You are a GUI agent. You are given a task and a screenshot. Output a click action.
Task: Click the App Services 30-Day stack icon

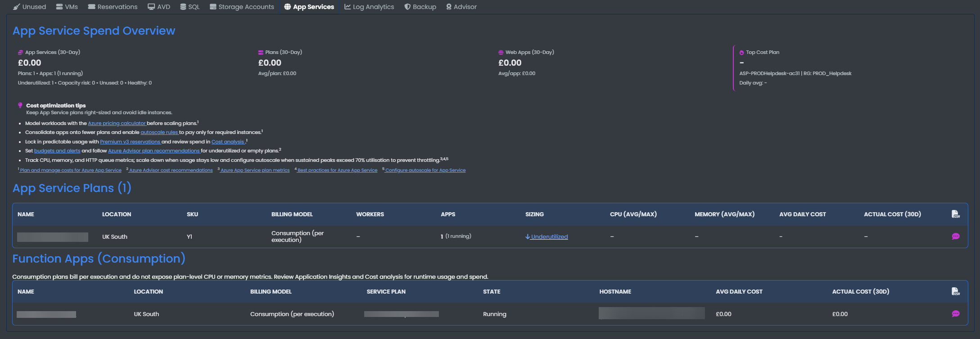[x=20, y=53]
